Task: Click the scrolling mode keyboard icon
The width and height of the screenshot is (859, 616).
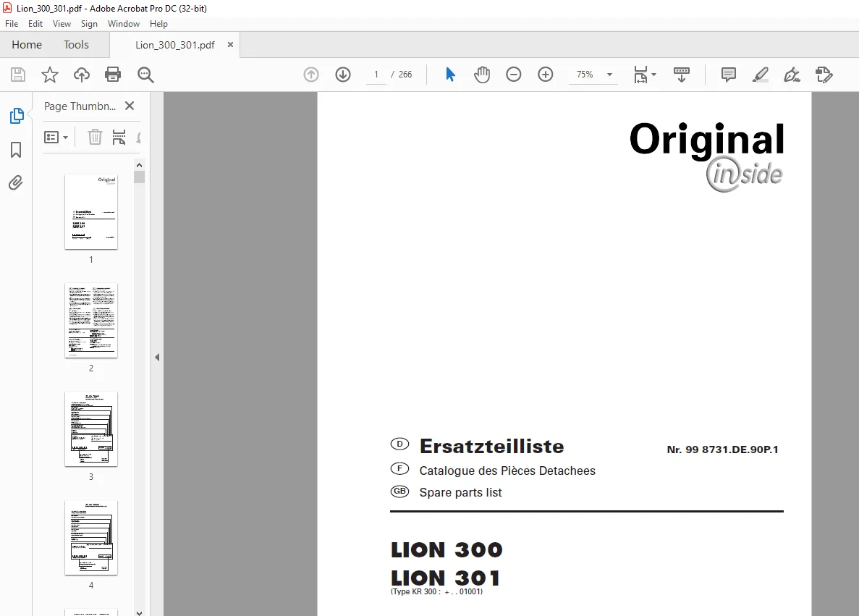Action: (682, 75)
